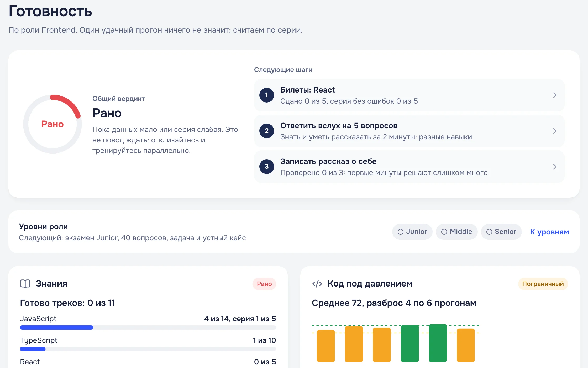This screenshot has height=368, width=588.
Task: Click the React track row label
Action: pos(30,362)
